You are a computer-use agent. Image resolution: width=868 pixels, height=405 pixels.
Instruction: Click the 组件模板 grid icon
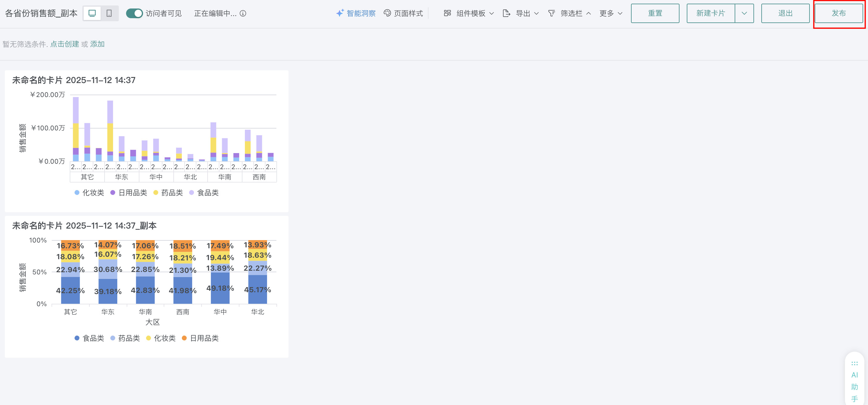coord(447,13)
